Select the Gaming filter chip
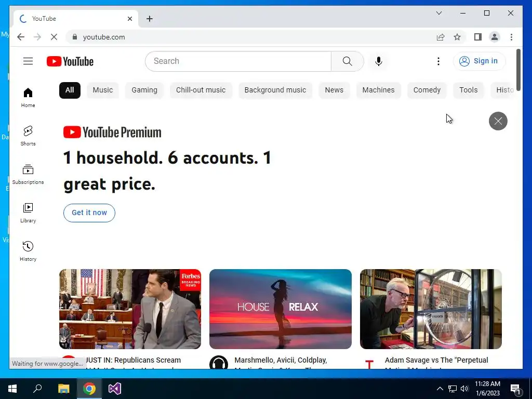 (144, 90)
